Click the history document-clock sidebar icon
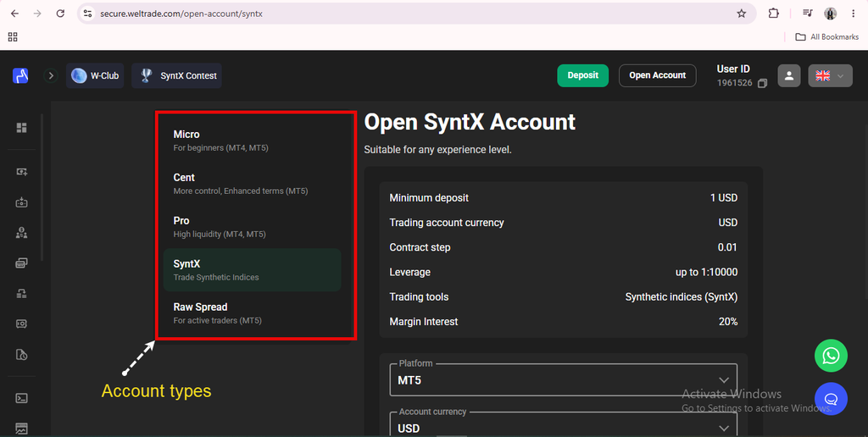This screenshot has width=868, height=437. point(21,355)
